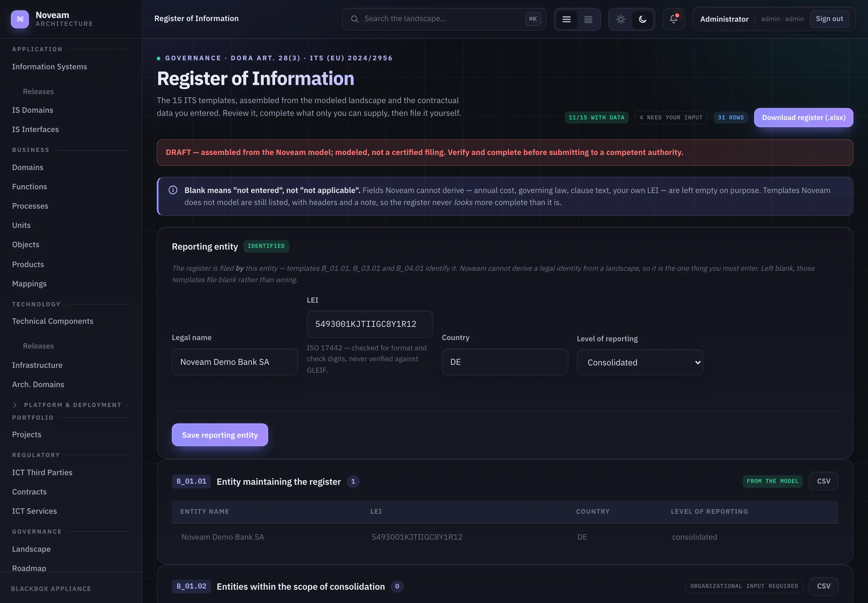Open Information Systems in sidebar
868x603 pixels.
(x=49, y=67)
